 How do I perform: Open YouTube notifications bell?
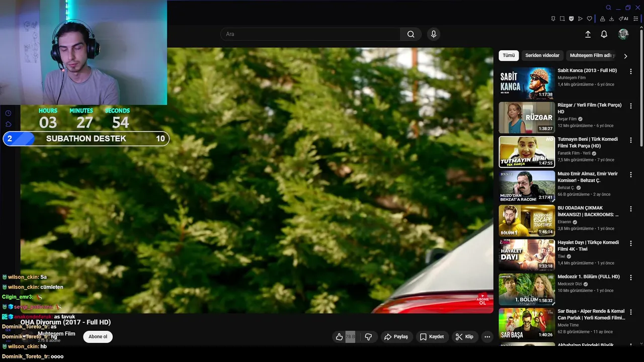click(604, 34)
